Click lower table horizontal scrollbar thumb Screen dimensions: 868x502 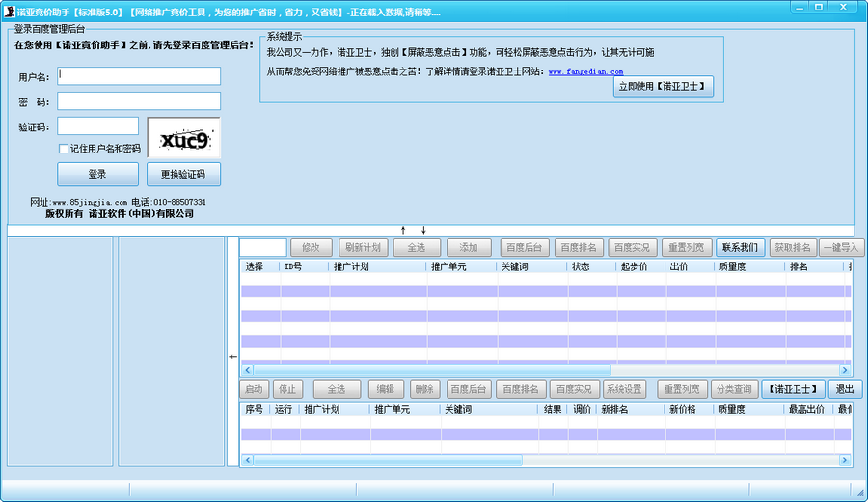(x=388, y=460)
